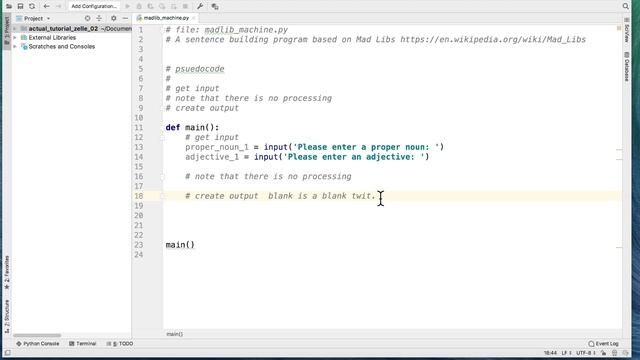Expand actual_tutorial_zelle_02 project folder

[x=15, y=29]
